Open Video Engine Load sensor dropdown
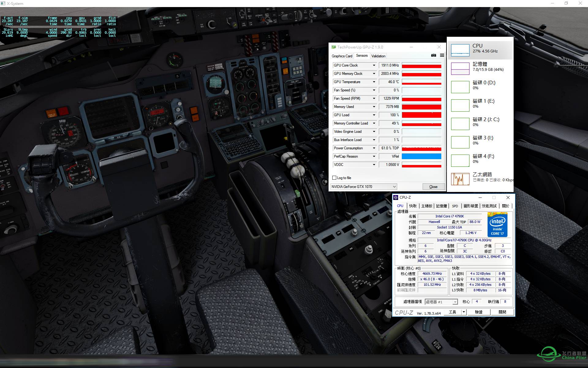The width and height of the screenshot is (588, 368). click(374, 132)
